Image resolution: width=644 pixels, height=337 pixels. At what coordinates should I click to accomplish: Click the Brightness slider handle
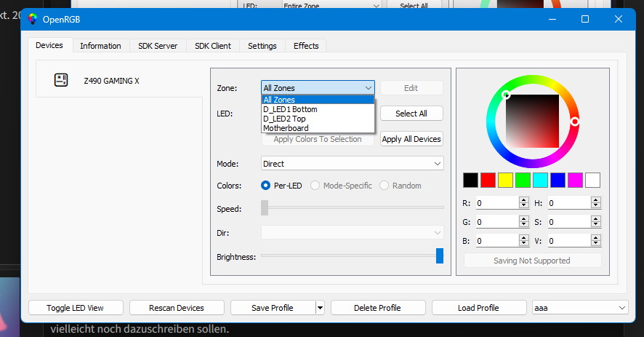[x=440, y=255]
